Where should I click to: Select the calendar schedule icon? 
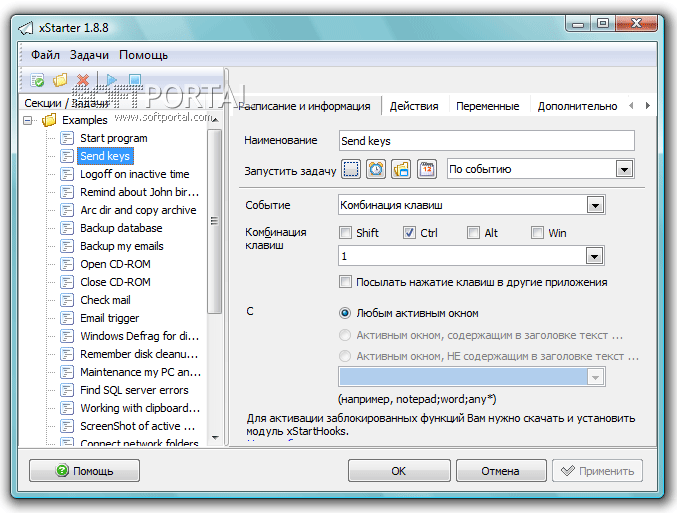tap(427, 169)
